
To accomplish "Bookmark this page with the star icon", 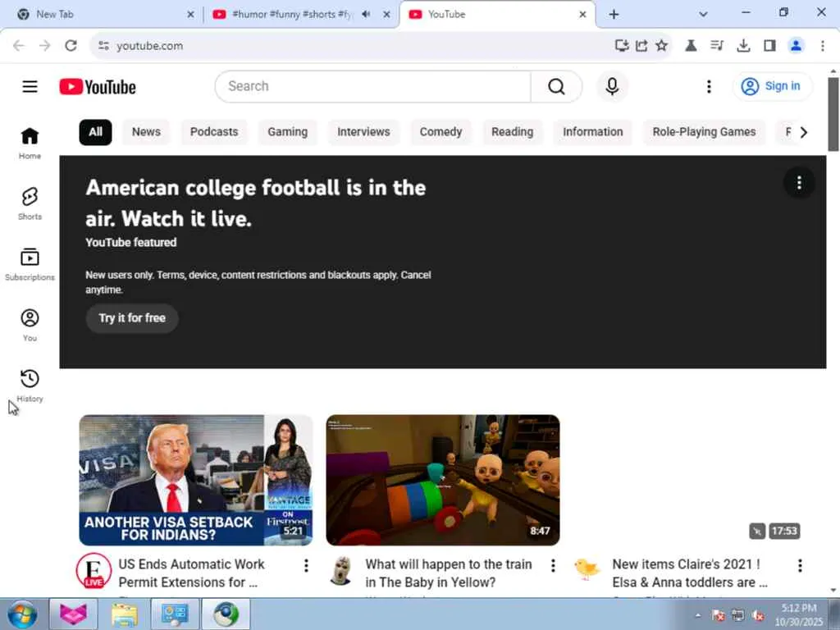I will 662,46.
